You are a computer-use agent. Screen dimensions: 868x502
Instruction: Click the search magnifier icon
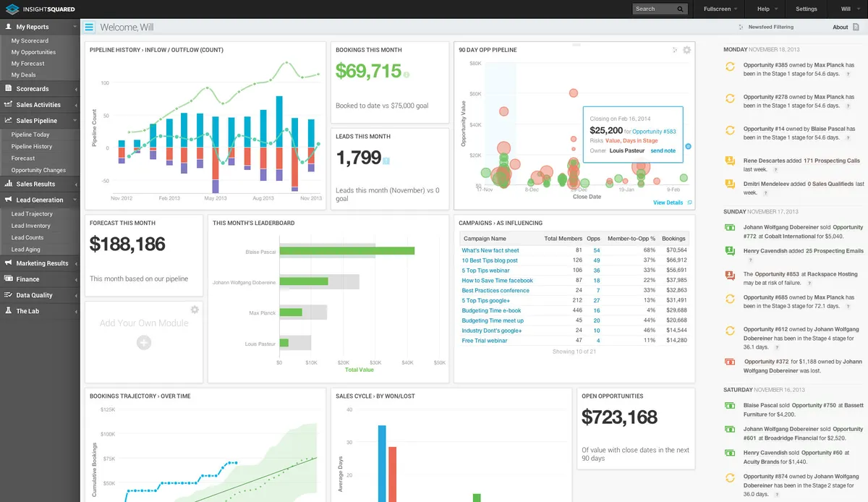(681, 9)
